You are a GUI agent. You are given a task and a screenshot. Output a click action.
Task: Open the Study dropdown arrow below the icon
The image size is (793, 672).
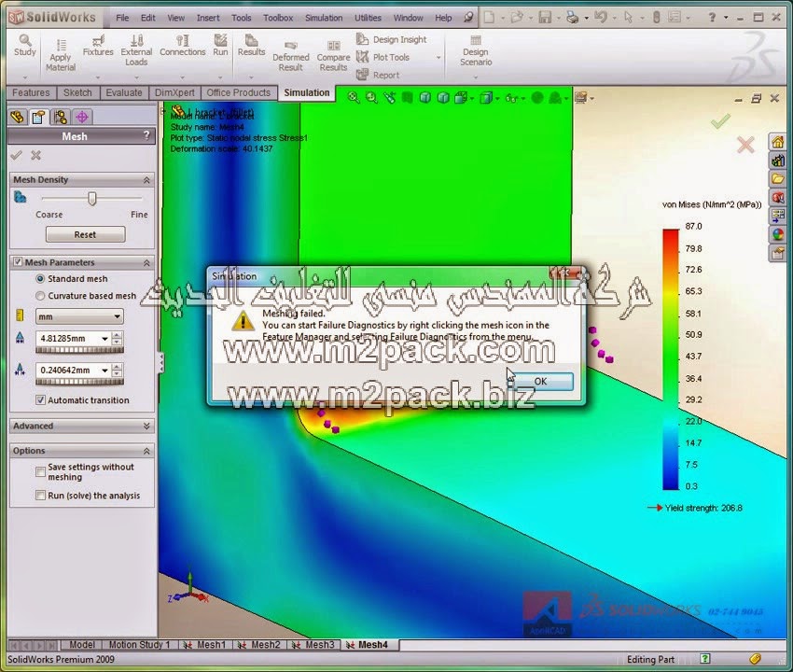pyautogui.click(x=25, y=77)
